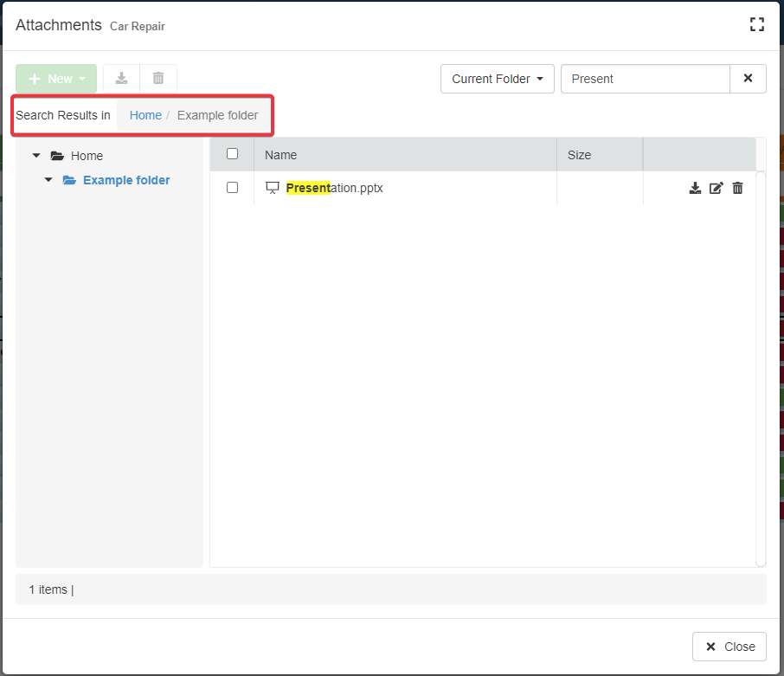
Task: Click the presentation file type icon
Action: coord(273,188)
